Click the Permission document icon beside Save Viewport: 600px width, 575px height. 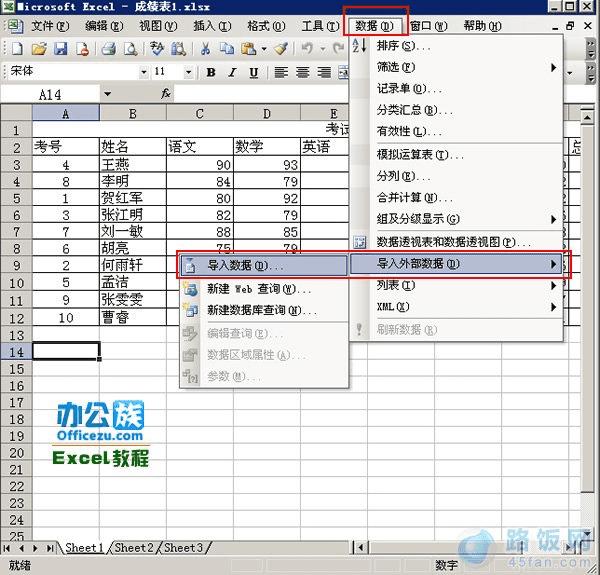pos(83,49)
